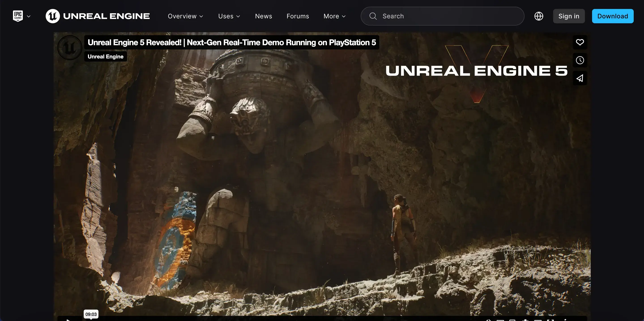Click the Epic Games logo

[x=18, y=16]
